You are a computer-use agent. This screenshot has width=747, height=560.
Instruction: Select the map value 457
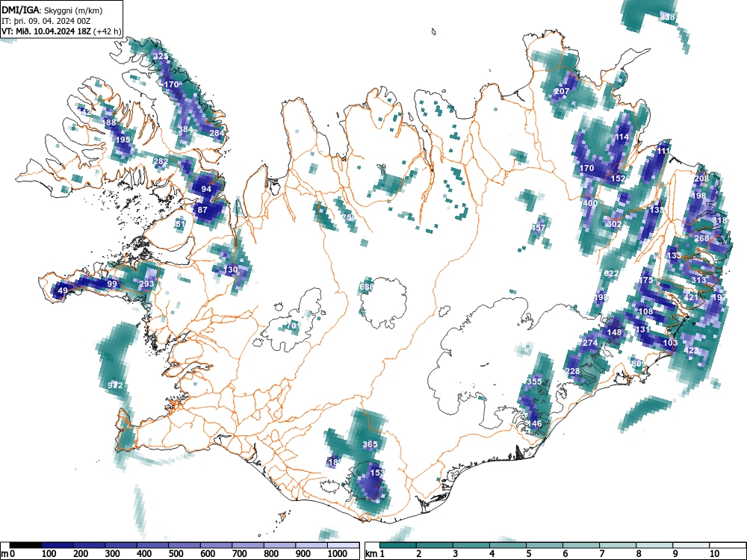pyautogui.click(x=538, y=228)
